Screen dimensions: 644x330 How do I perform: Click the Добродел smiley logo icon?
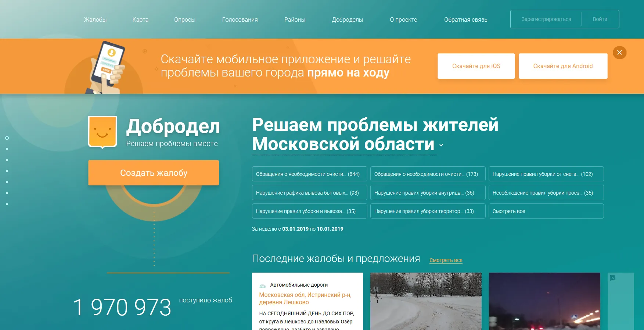(102, 132)
